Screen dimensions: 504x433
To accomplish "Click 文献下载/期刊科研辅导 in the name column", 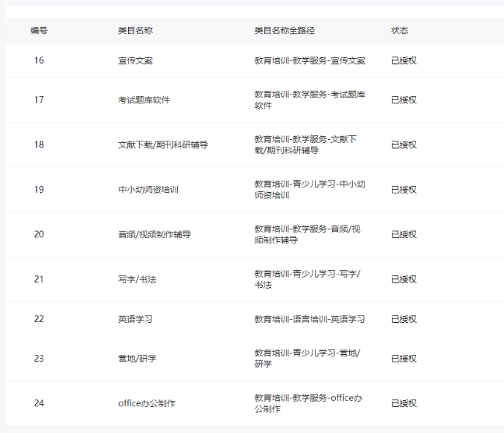I will coord(162,144).
